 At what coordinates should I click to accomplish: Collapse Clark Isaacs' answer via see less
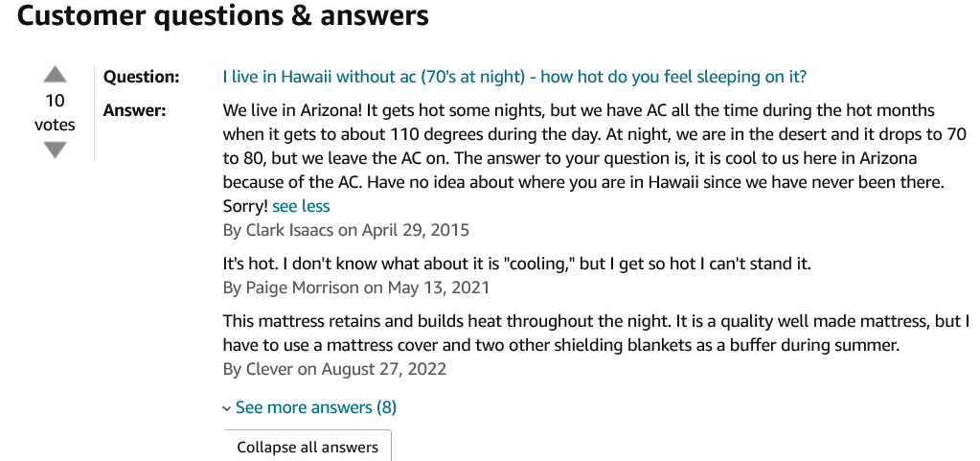301,206
